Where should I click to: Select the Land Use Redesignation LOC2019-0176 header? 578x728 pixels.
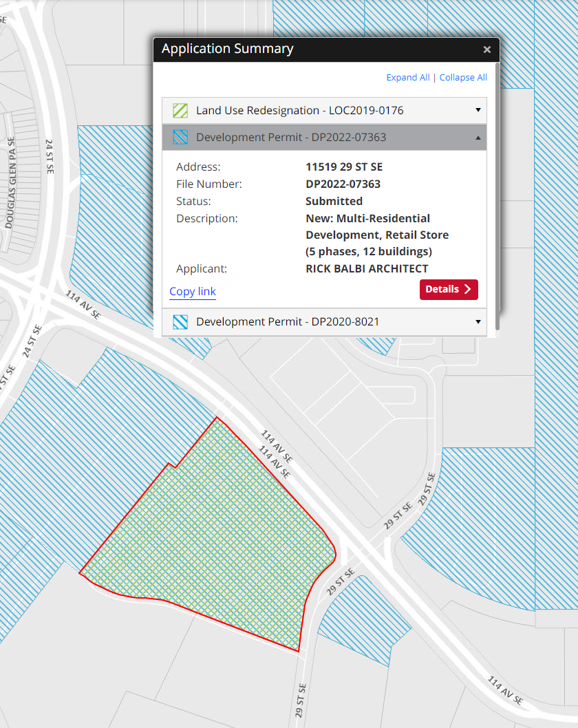tap(299, 110)
